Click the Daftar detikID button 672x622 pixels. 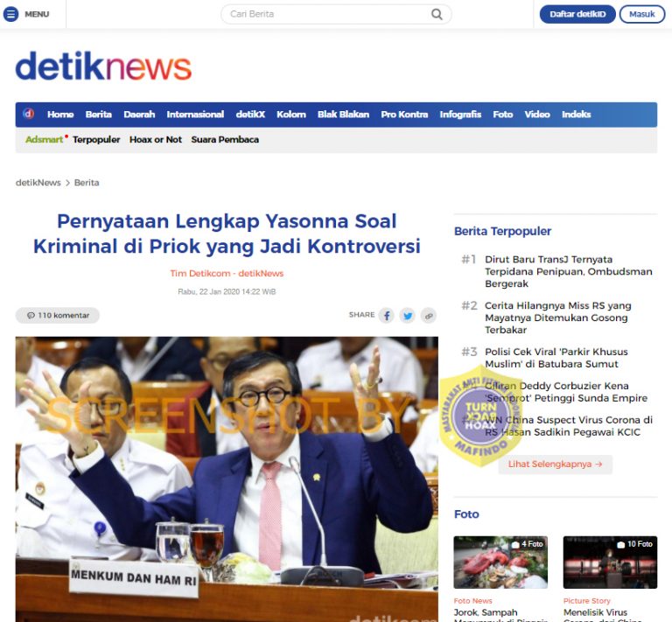(x=577, y=14)
